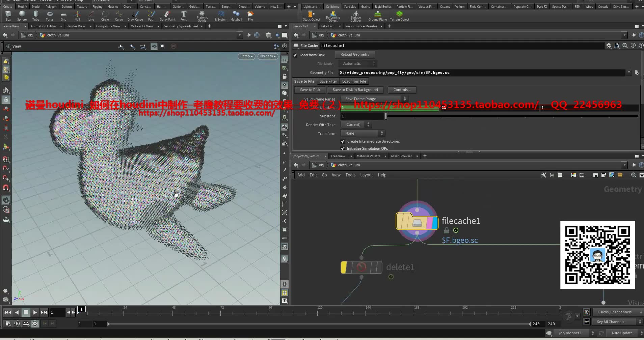Open the Render With Take dropdown
Screen dimensions: 644x340
(x=356, y=124)
